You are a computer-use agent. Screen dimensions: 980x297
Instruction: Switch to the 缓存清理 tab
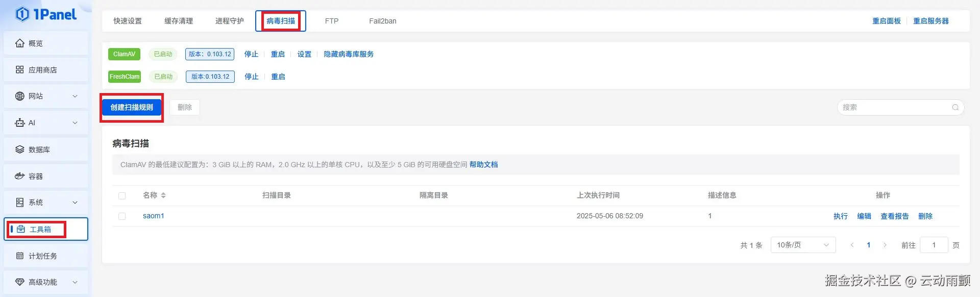click(179, 21)
